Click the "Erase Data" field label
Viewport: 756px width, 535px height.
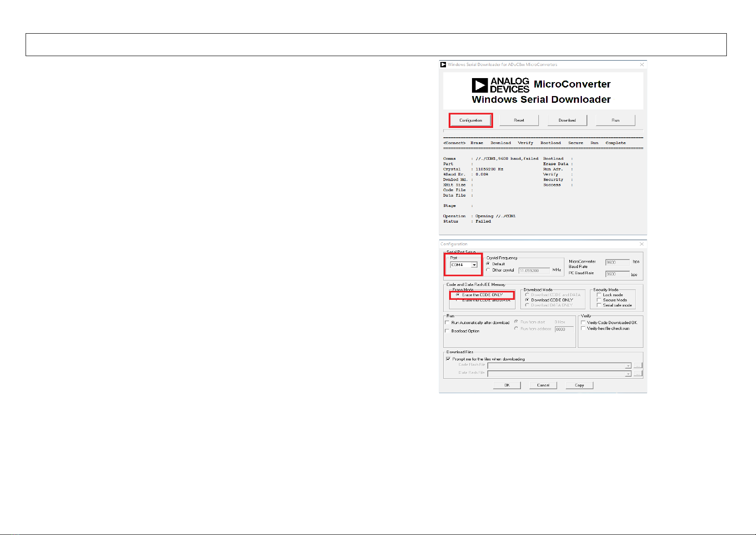(556, 164)
